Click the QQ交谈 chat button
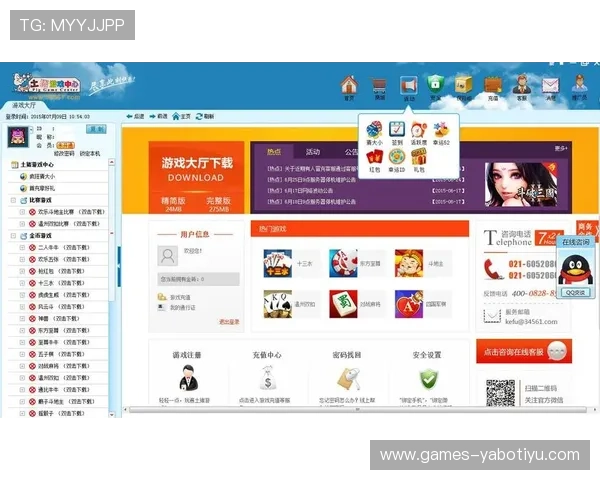The image size is (600, 480). 576,292
